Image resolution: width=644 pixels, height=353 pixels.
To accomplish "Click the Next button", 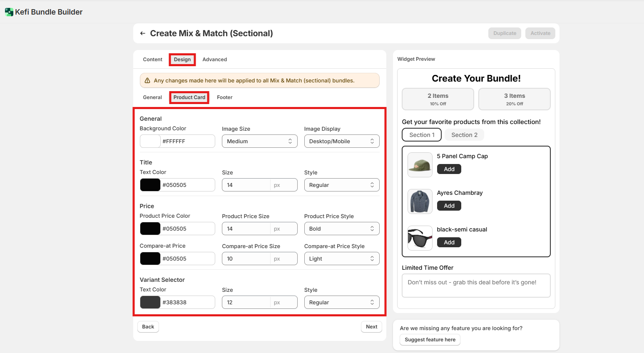I will click(x=371, y=327).
